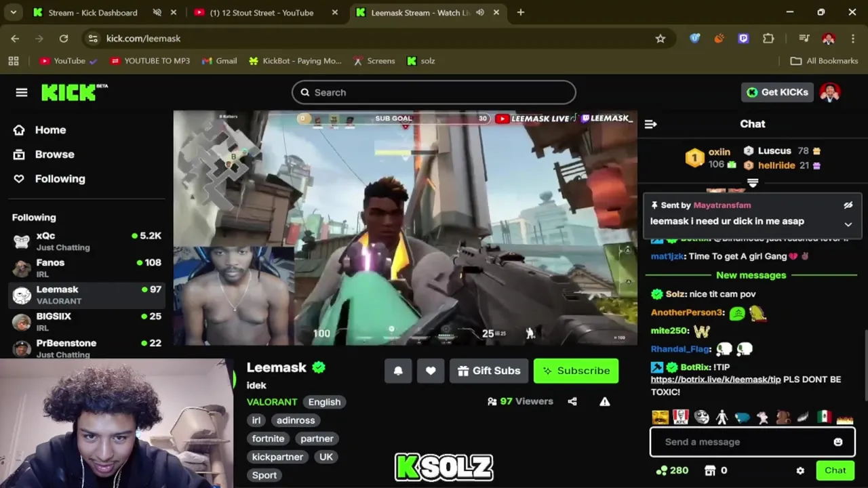Open Chrome profile avatar
The image size is (868, 488).
pos(829,39)
